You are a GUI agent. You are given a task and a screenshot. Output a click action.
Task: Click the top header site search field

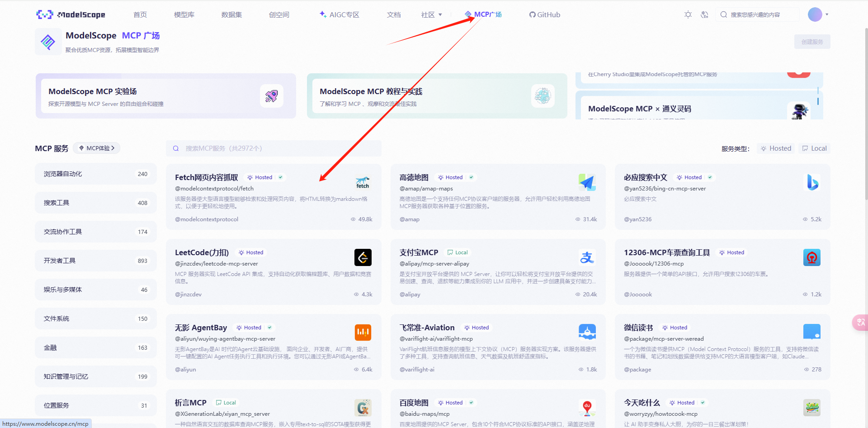point(757,14)
